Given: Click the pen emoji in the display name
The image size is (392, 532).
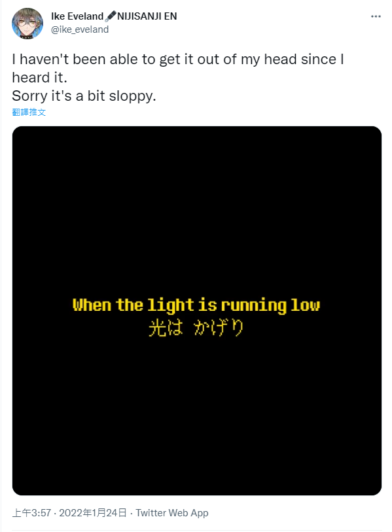Looking at the screenshot, I should pyautogui.click(x=111, y=16).
